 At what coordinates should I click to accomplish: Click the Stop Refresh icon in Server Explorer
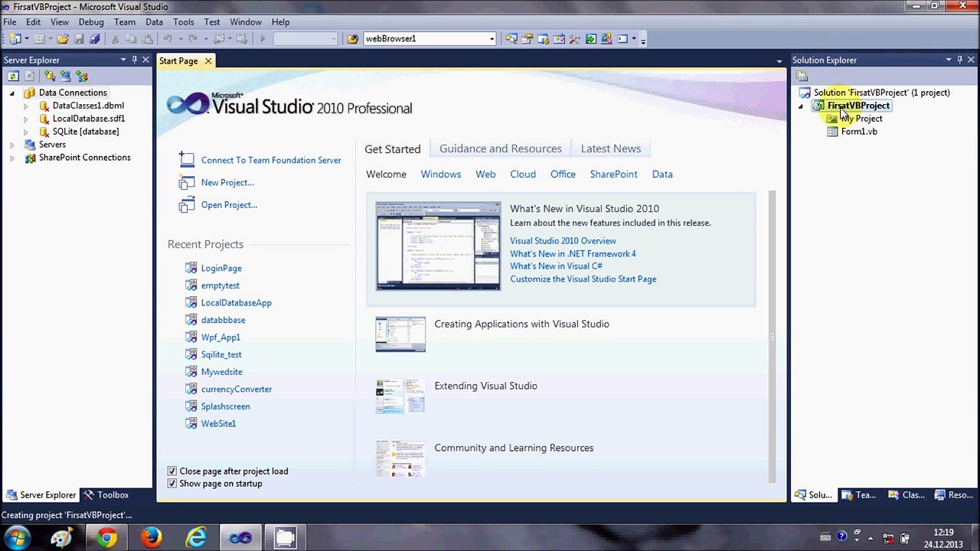tap(29, 76)
